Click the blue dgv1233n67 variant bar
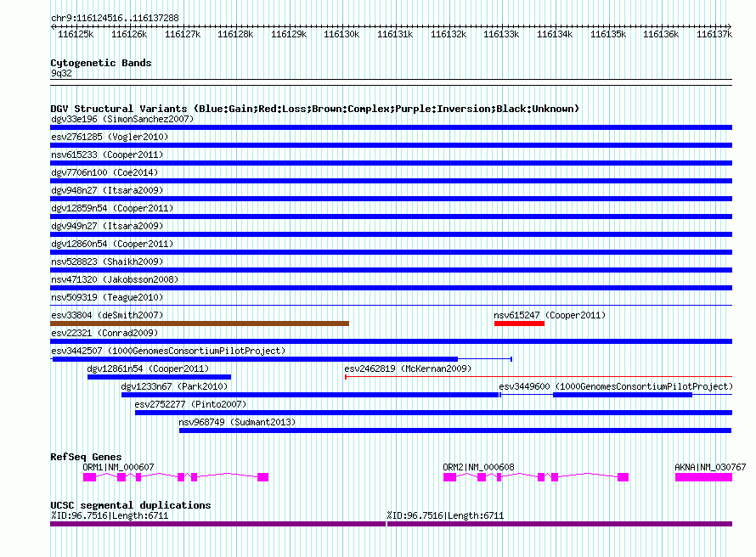Image resolution: width=756 pixels, height=557 pixels. 310,395
